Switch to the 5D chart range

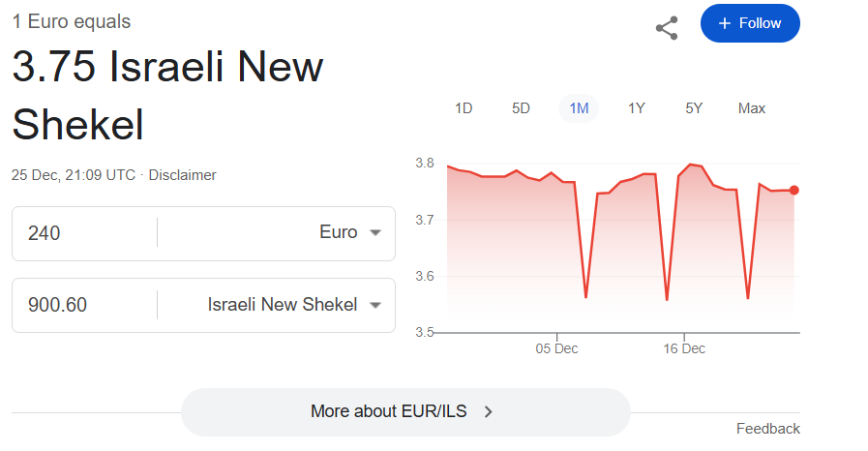(521, 108)
